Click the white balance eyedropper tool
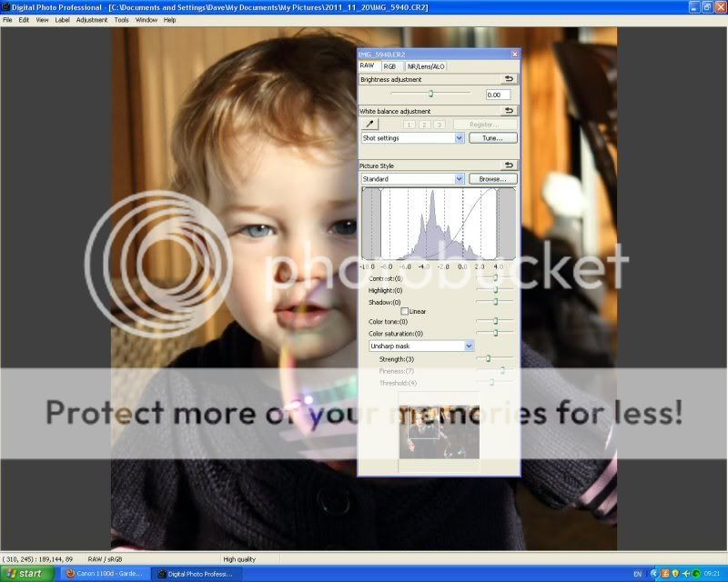 (x=370, y=125)
